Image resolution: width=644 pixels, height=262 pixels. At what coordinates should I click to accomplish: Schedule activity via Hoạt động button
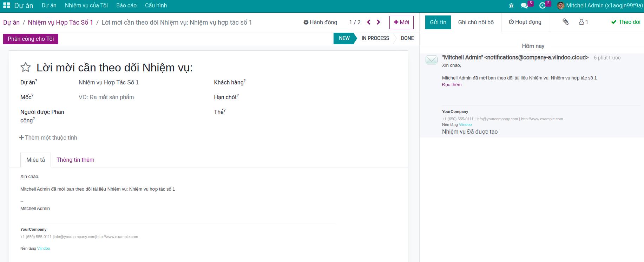point(525,22)
